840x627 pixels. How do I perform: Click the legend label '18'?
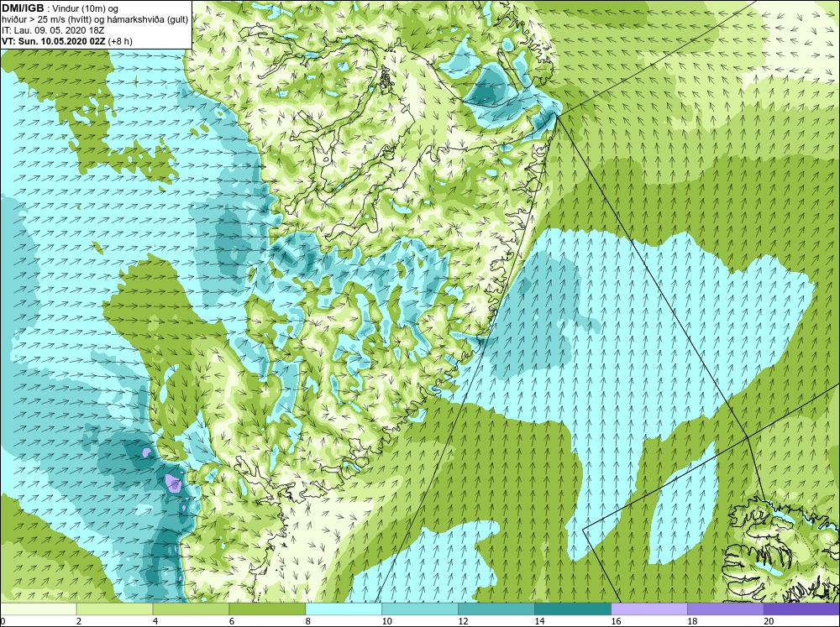pyautogui.click(x=692, y=621)
